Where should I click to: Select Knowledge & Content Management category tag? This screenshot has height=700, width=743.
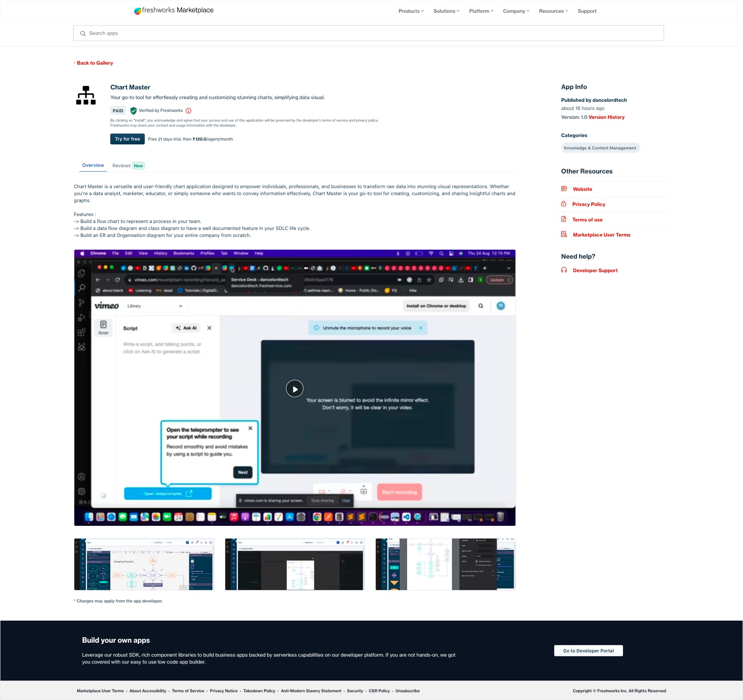[x=600, y=148]
